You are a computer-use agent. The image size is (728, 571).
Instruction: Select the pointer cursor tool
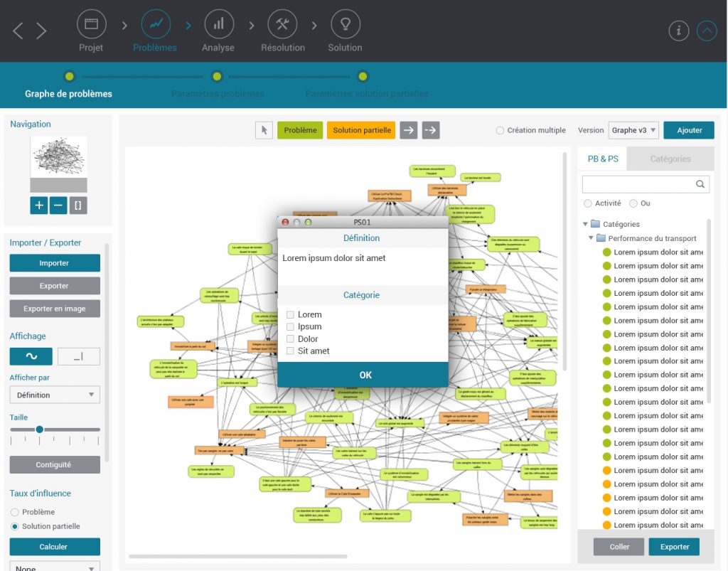pyautogui.click(x=264, y=130)
